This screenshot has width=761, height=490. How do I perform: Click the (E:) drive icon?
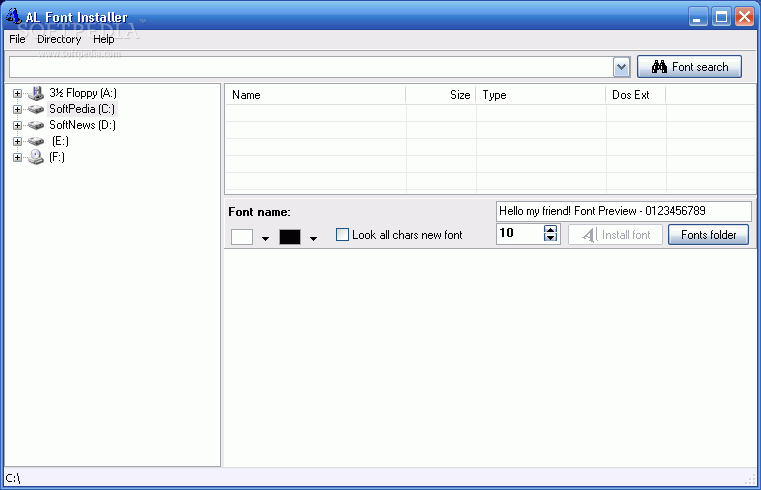(x=35, y=141)
